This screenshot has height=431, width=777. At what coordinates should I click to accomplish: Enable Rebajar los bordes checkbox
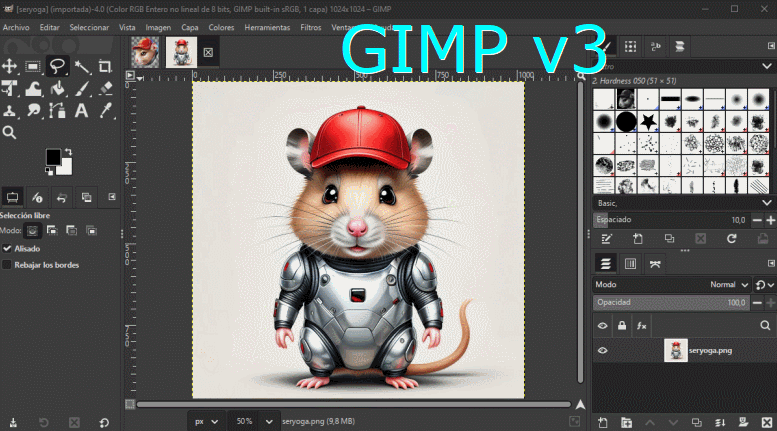pos(7,265)
